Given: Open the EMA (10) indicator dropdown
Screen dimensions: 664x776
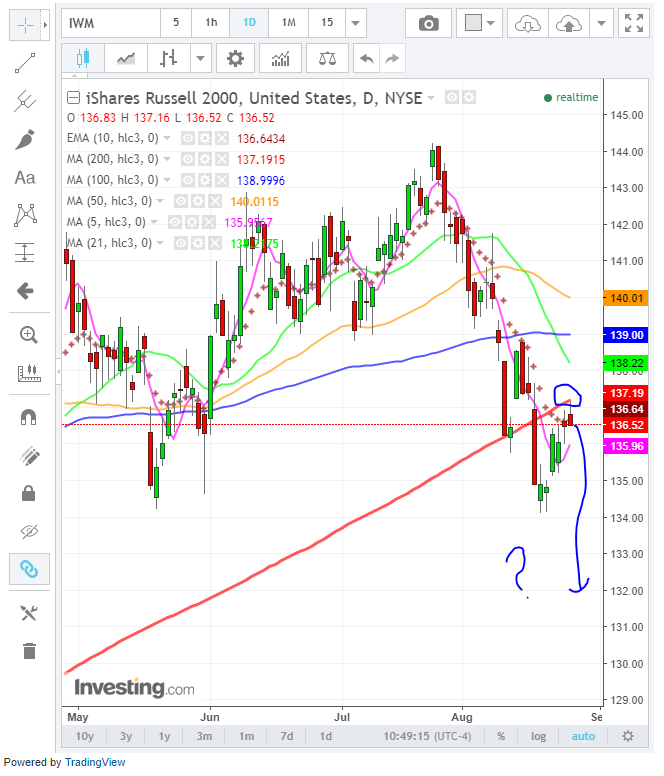Looking at the screenshot, I should coord(167,138).
